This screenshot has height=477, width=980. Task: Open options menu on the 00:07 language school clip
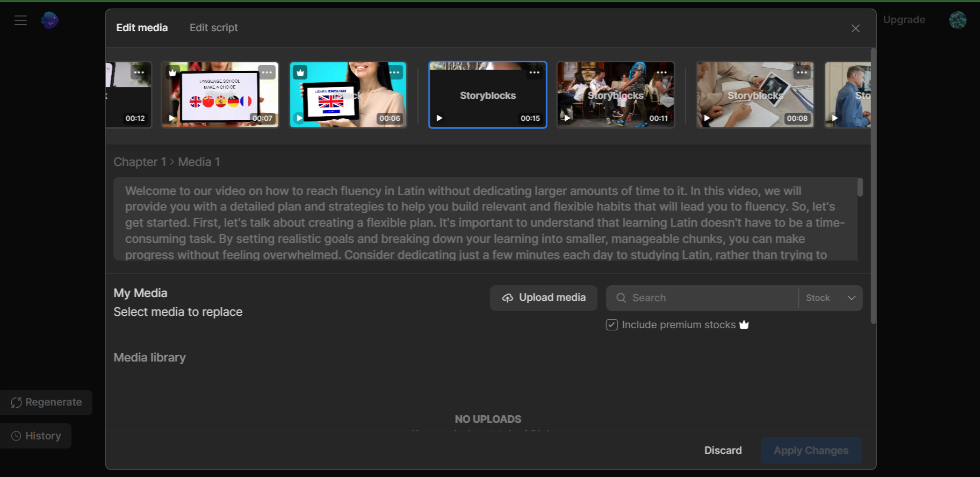267,73
